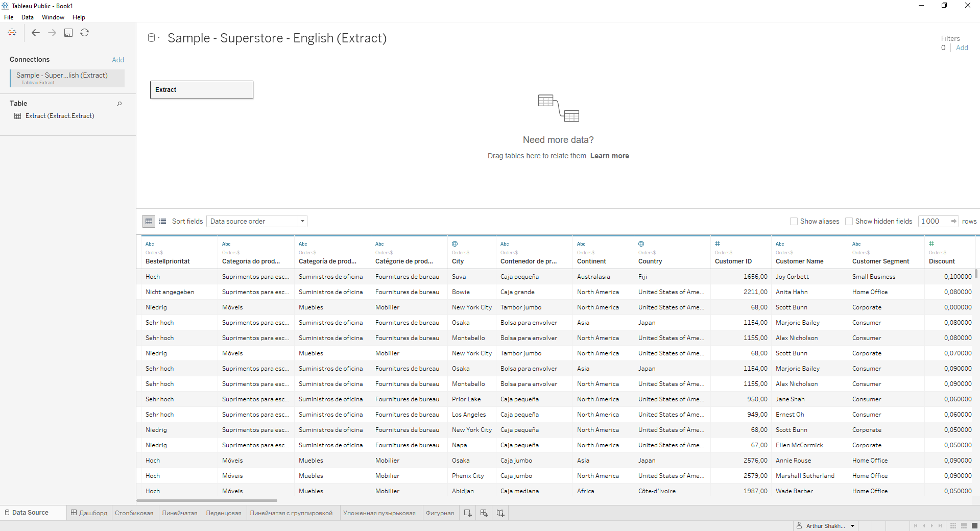This screenshot has width=980, height=531.
Task: Select the Discount column header
Action: tap(950, 252)
